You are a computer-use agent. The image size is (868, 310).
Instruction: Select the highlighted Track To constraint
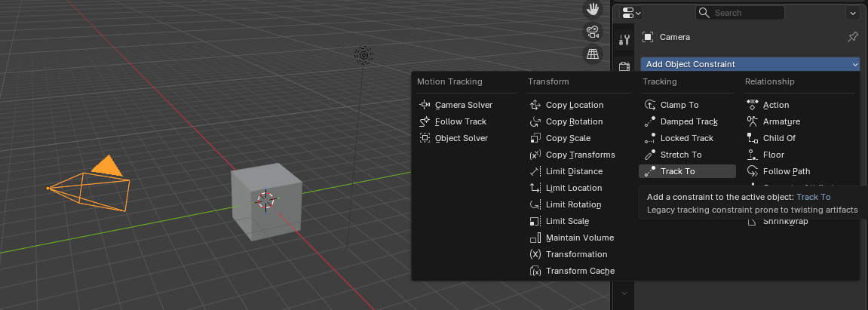[x=687, y=171]
